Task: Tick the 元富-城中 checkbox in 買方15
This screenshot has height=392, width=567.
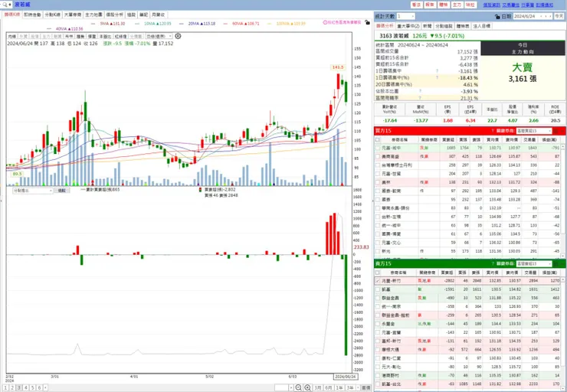Action: point(378,148)
